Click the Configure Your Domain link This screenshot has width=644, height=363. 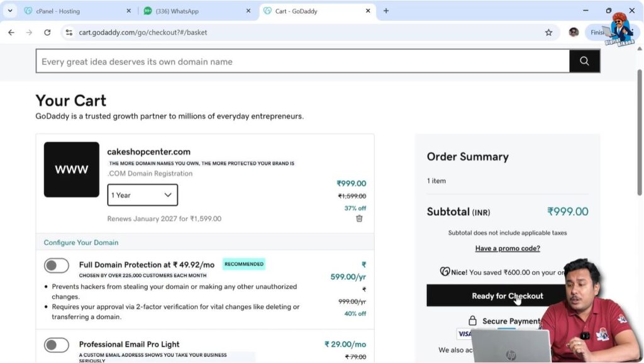click(x=81, y=242)
